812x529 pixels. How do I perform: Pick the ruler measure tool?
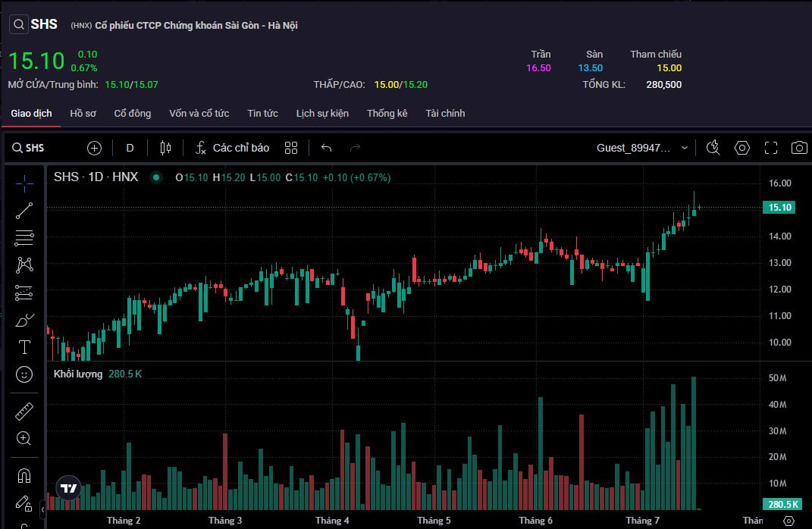tap(24, 411)
